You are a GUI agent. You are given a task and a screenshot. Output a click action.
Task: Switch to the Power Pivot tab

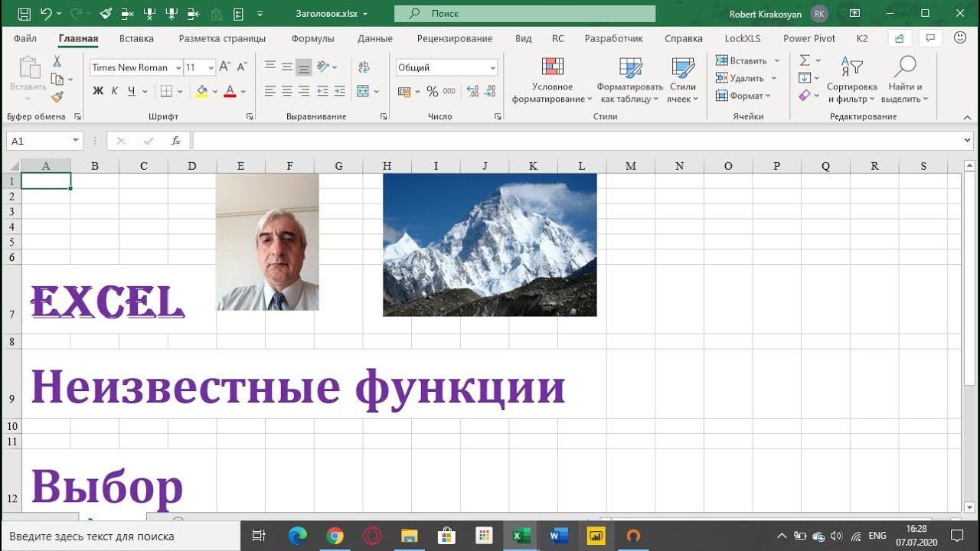(x=809, y=38)
